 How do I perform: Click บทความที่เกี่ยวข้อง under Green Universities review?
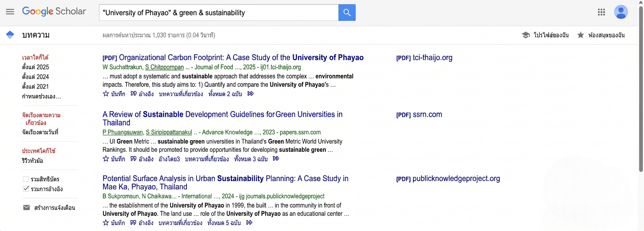pyautogui.click(x=207, y=159)
